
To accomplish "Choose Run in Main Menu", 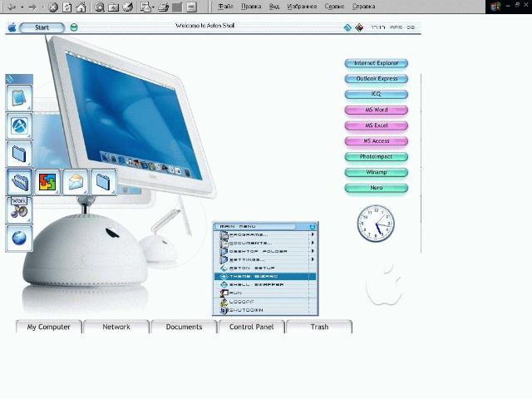I will pyautogui.click(x=265, y=293).
